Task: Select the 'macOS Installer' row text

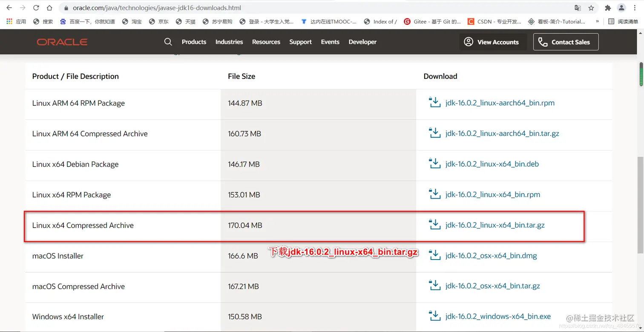Action: [x=58, y=256]
